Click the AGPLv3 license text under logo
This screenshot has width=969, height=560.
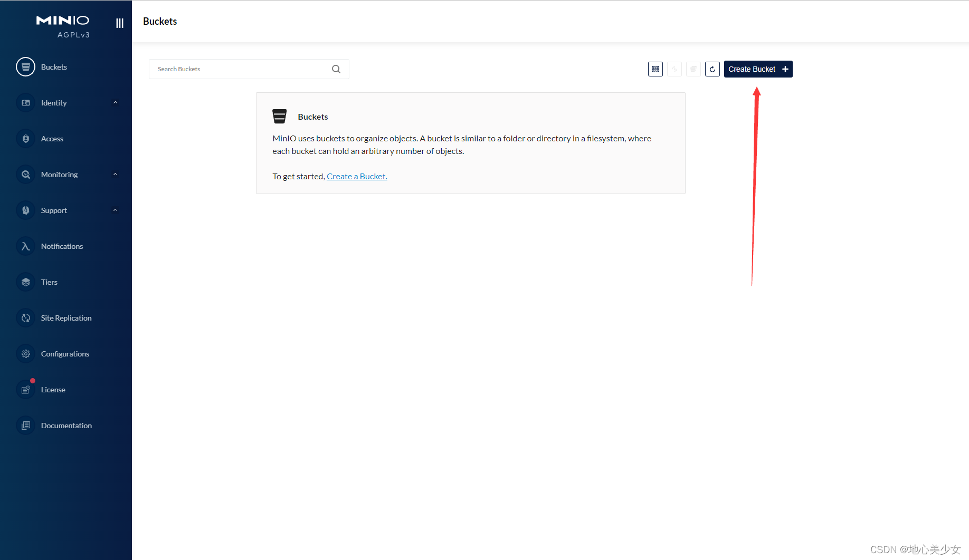[x=74, y=35]
